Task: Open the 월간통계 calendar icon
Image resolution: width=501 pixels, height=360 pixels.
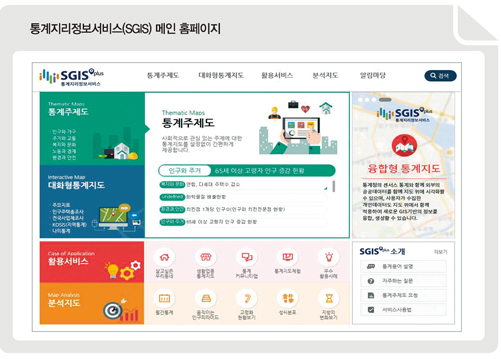Action: 164,298
